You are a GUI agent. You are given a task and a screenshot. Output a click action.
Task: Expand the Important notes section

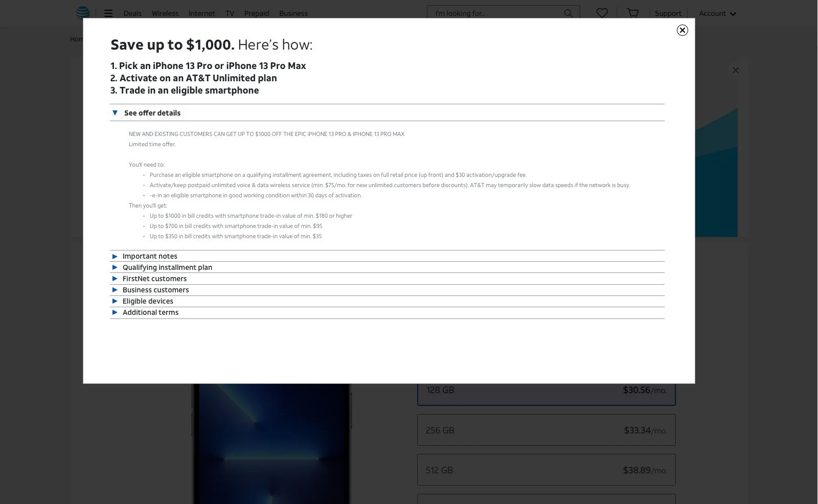click(x=387, y=256)
